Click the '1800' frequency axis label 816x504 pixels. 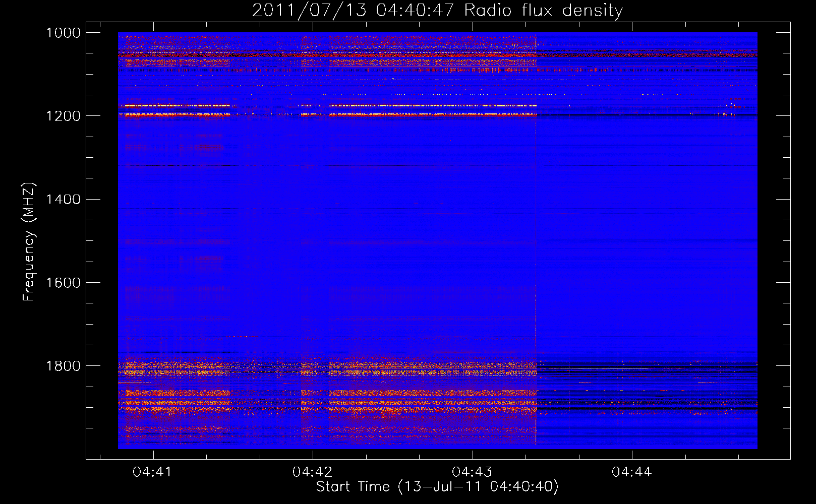(x=63, y=365)
